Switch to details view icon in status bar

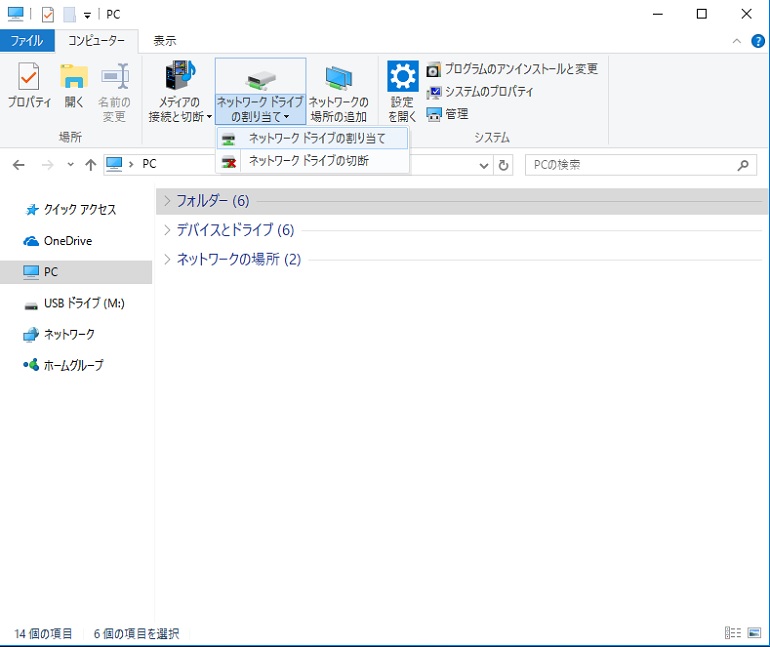coord(733,633)
